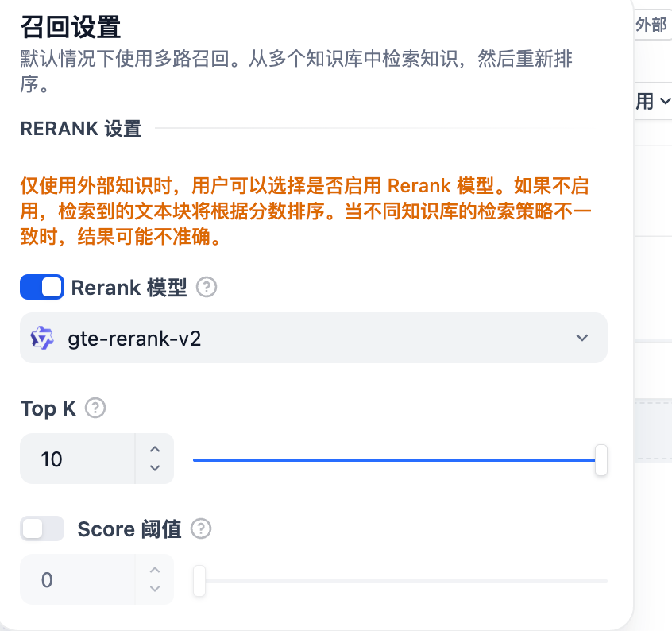Image resolution: width=672 pixels, height=631 pixels.
Task: Click the gte-rerank-v2 model logo icon
Action: tap(41, 338)
